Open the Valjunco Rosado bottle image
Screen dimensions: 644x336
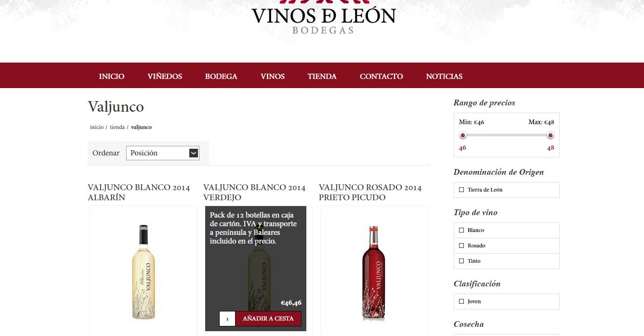coord(374,273)
